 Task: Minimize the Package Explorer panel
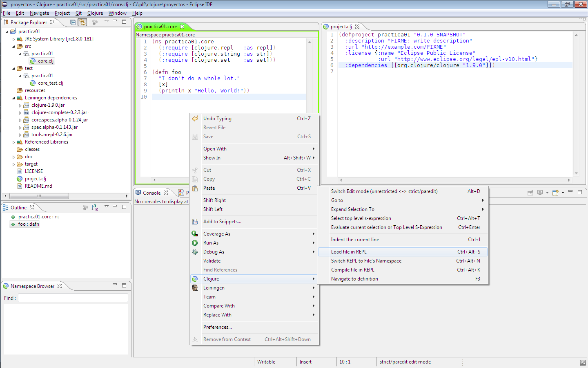point(115,21)
